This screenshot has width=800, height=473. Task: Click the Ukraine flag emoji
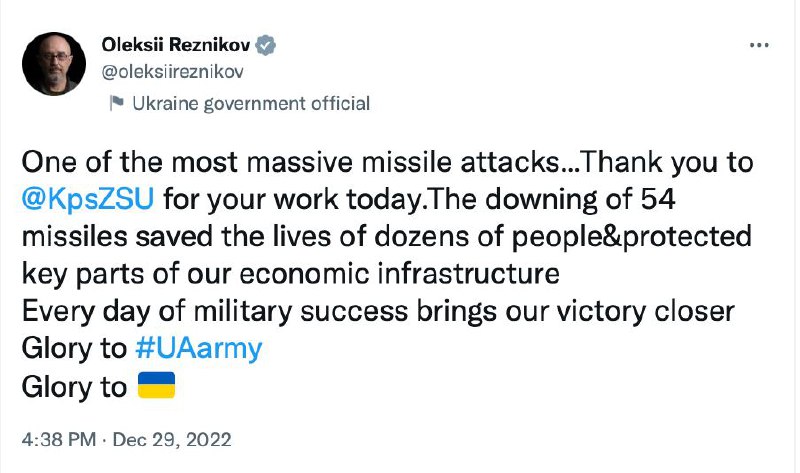(x=154, y=385)
